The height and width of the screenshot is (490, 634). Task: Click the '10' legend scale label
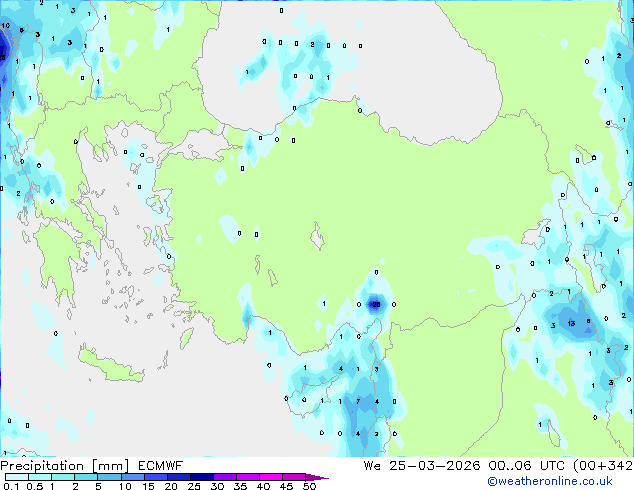tap(125, 486)
